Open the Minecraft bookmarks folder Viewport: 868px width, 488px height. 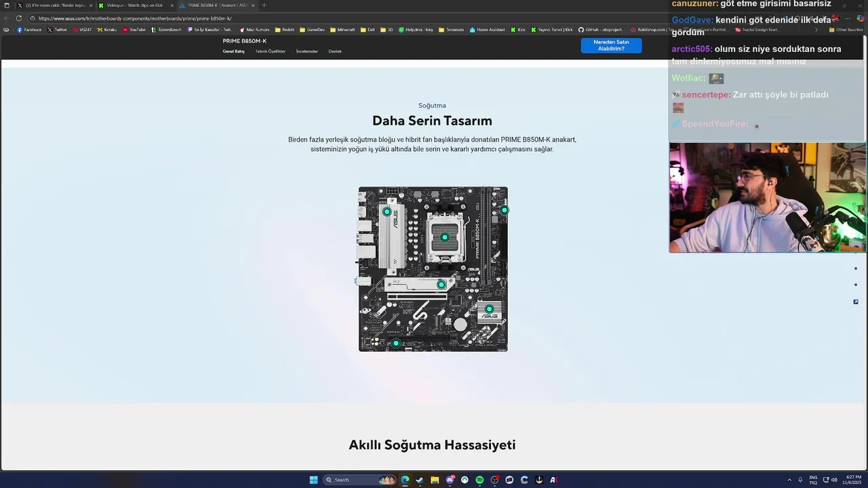coord(342,30)
